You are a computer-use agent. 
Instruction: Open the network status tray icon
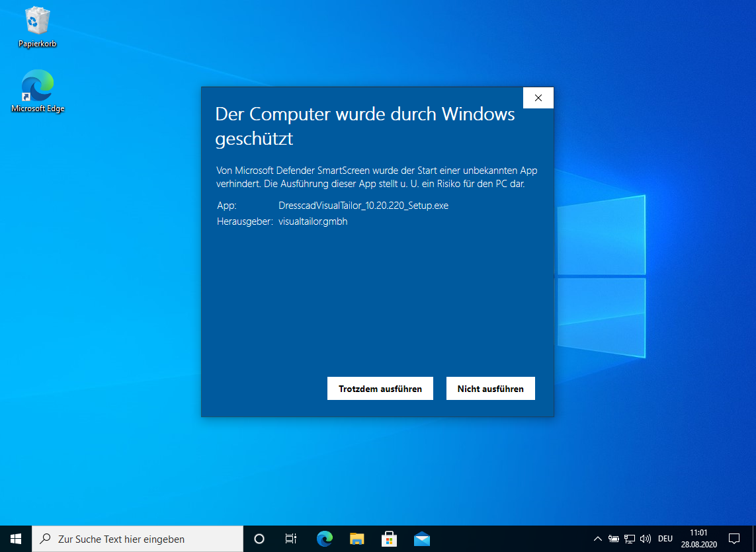point(630,539)
